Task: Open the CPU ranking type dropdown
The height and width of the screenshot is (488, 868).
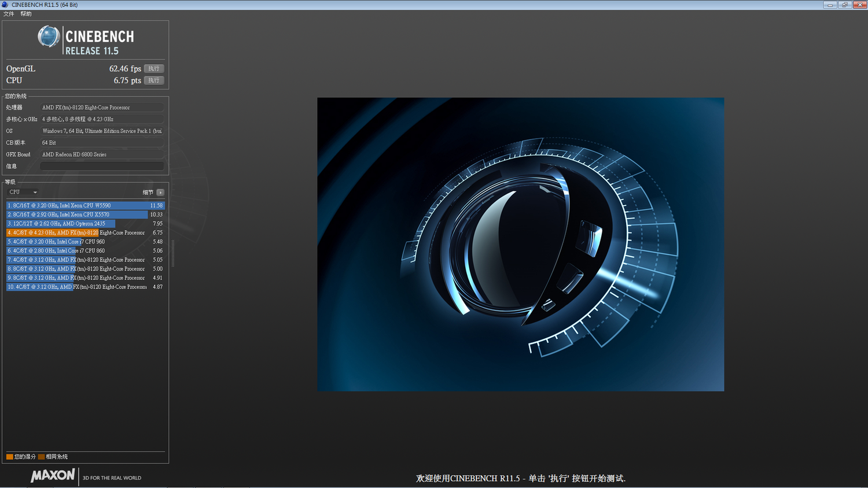Action: [23, 192]
